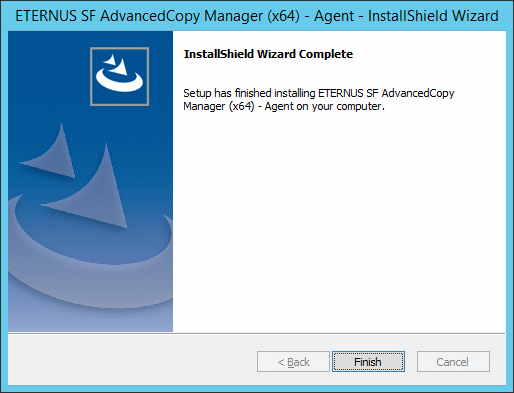Click the white swoosh inside the logo

[x=119, y=83]
